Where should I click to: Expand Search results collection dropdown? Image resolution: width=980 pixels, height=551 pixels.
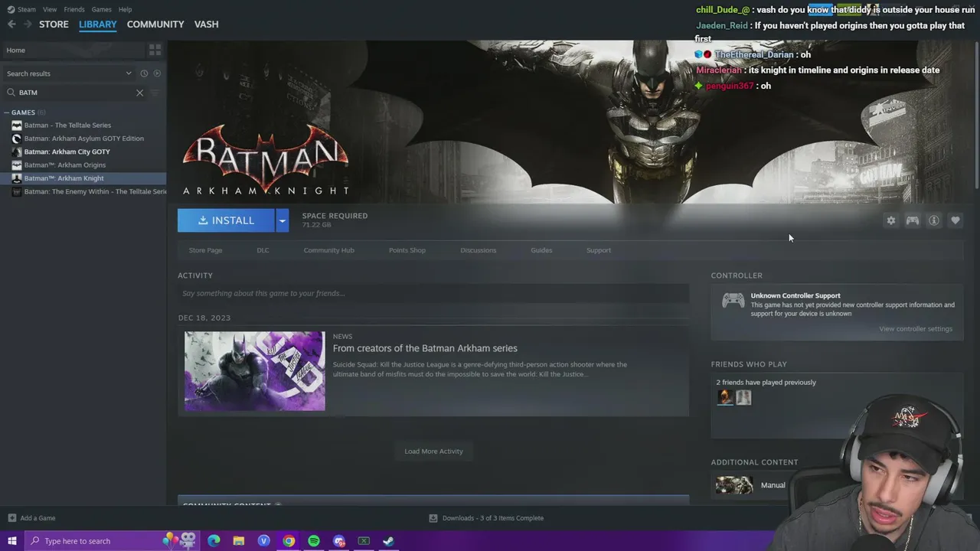pos(128,73)
